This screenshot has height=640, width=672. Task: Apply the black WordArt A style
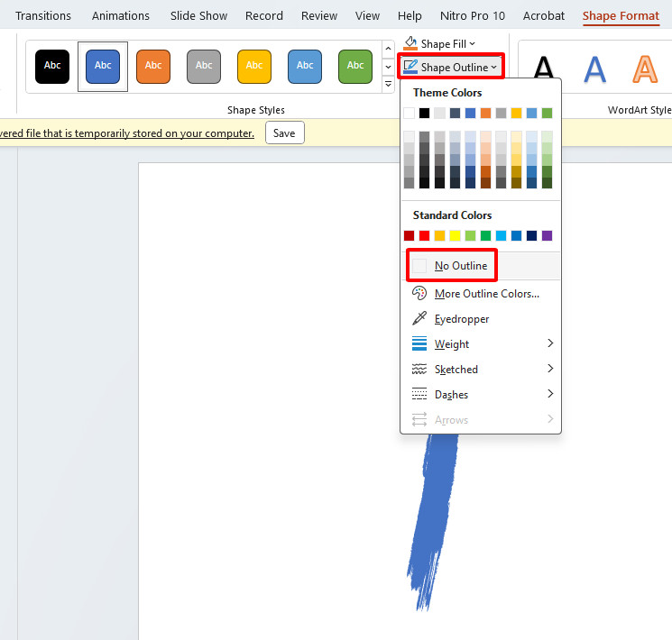(544, 69)
